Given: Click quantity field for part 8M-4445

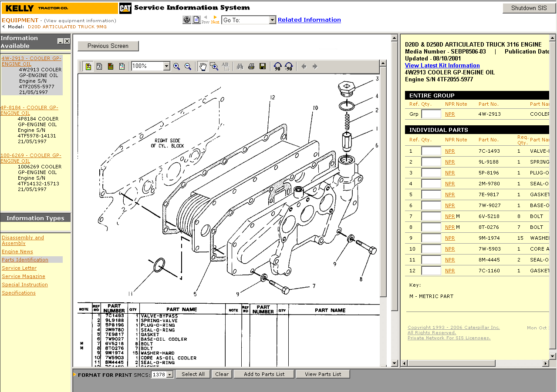Looking at the screenshot, I should 431,260.
